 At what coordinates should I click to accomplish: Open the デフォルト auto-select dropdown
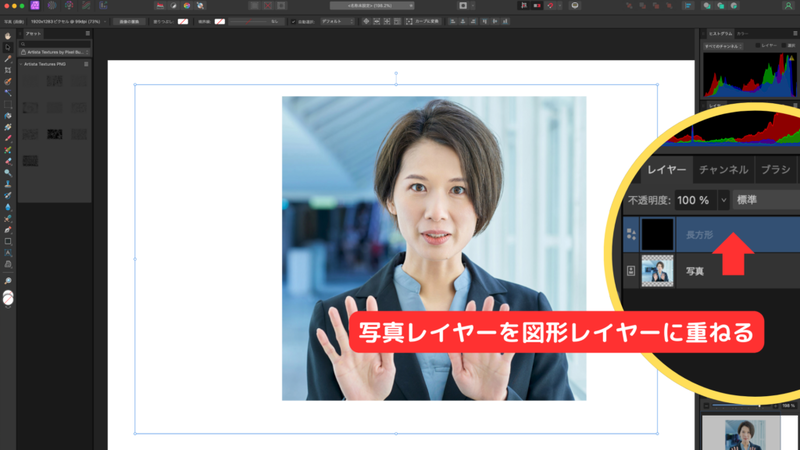click(x=337, y=21)
